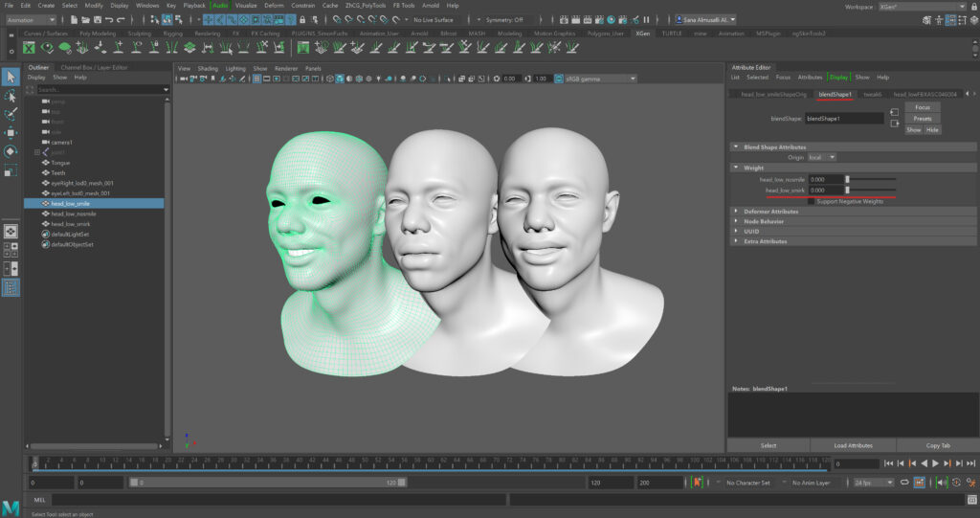Select the arrow Select tool in toolbox
Viewport: 980px width, 518px height.
click(x=11, y=77)
